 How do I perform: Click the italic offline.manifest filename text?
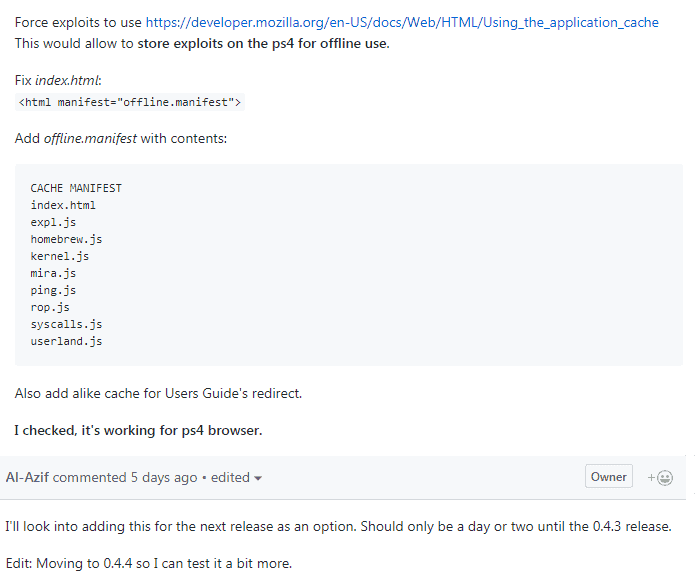pyautogui.click(x=90, y=138)
